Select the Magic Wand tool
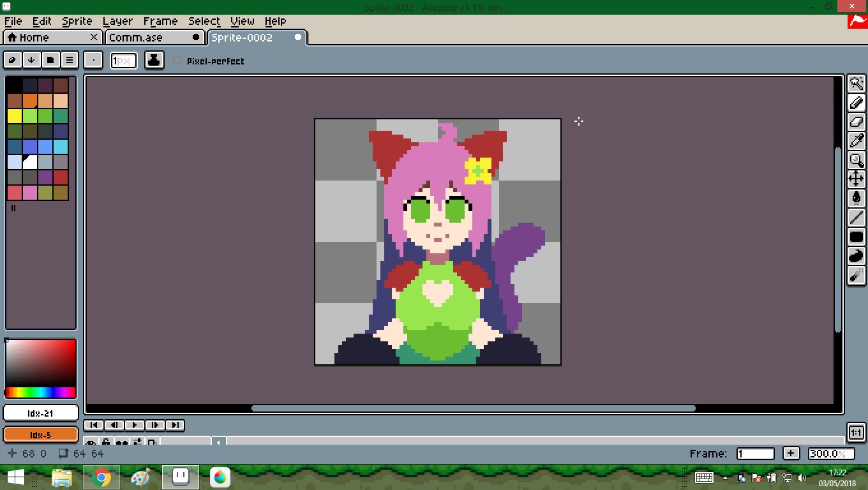This screenshot has height=490, width=868. point(856,84)
